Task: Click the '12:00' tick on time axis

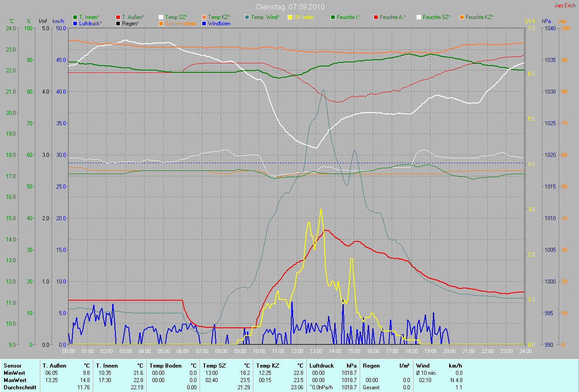Action: (x=297, y=350)
